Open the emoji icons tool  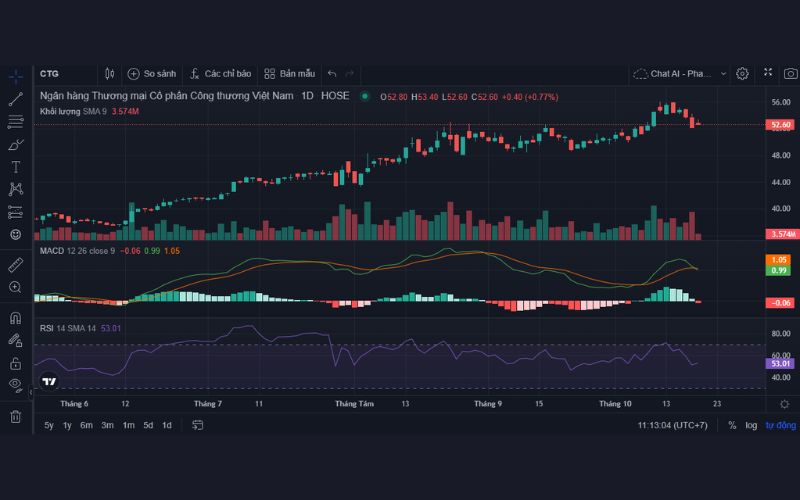tap(15, 234)
